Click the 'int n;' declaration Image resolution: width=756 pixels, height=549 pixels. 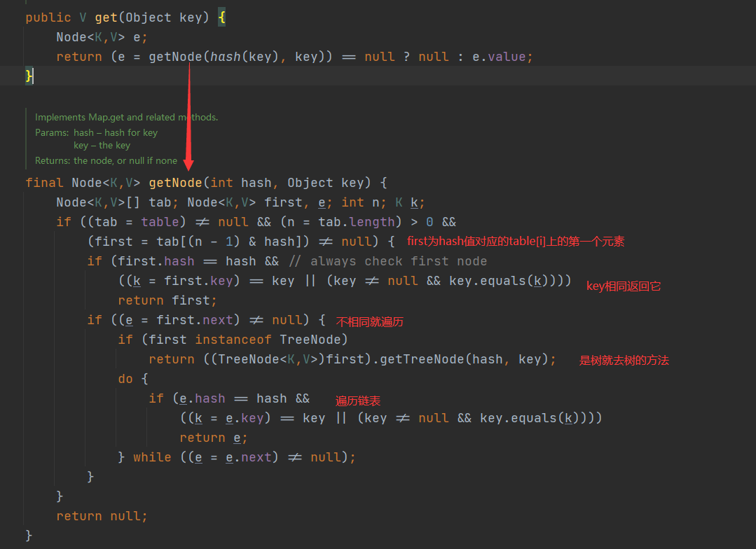tap(364, 203)
